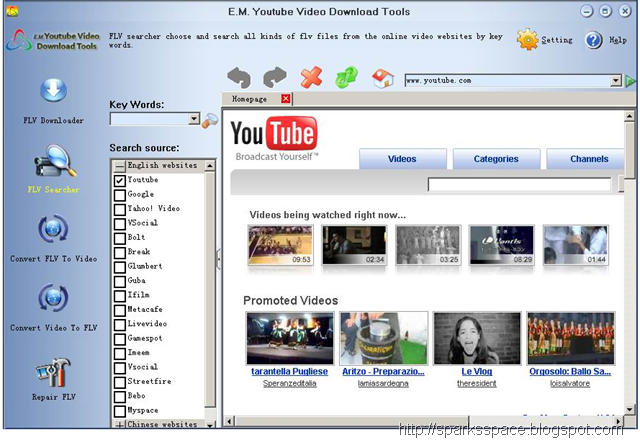
Task: Check the Gamespot search source
Action: (120, 339)
